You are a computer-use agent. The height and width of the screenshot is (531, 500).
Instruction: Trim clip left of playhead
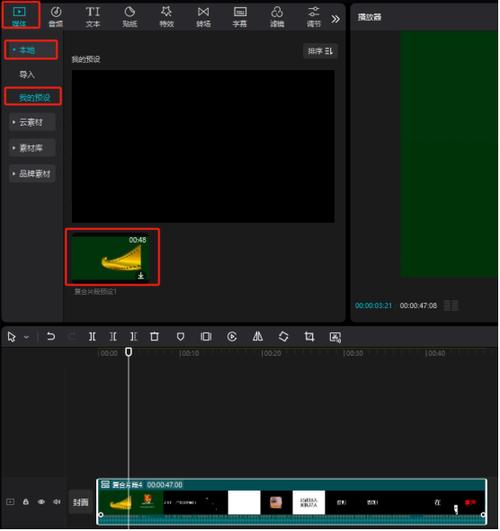pyautogui.click(x=113, y=337)
